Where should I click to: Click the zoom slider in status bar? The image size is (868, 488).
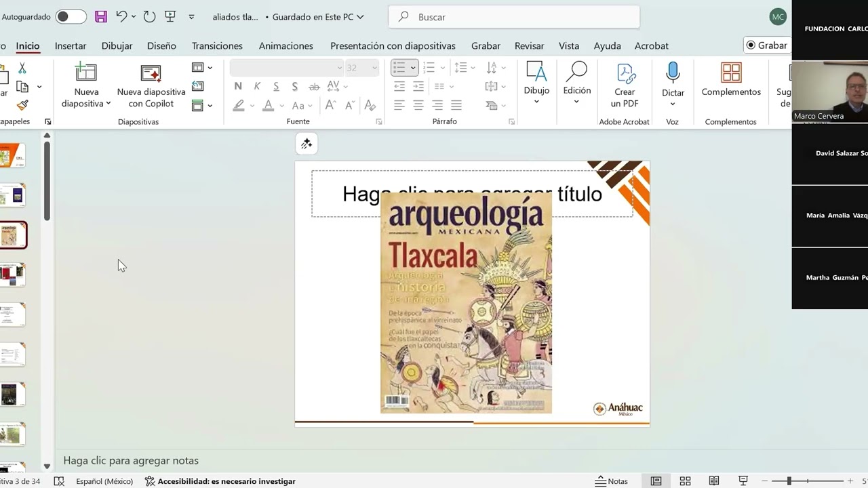pyautogui.click(x=807, y=481)
